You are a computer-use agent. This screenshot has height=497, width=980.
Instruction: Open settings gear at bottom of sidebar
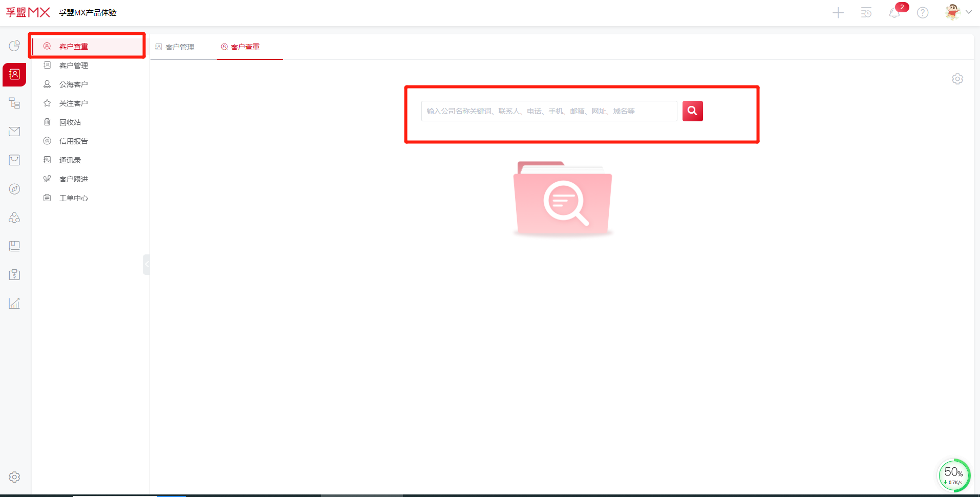(x=14, y=477)
